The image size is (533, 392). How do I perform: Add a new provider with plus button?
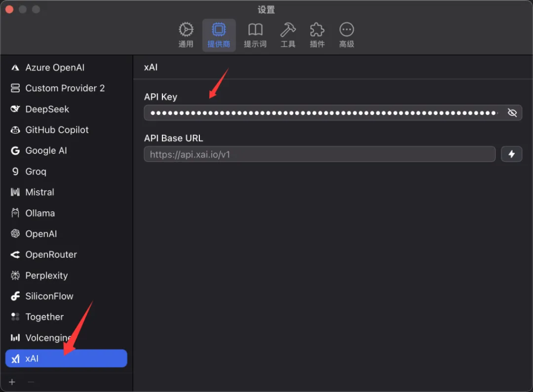coord(12,382)
